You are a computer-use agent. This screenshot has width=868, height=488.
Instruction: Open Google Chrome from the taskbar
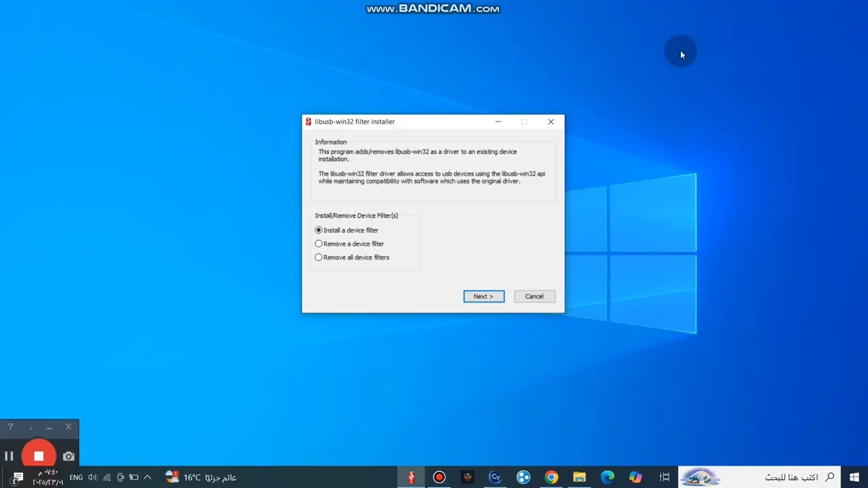pos(551,477)
